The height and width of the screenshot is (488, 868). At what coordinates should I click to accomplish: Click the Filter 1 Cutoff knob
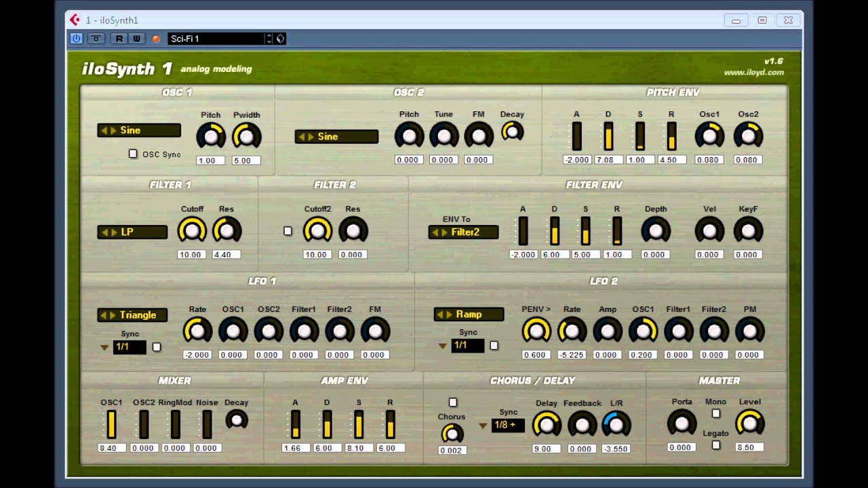point(192,231)
